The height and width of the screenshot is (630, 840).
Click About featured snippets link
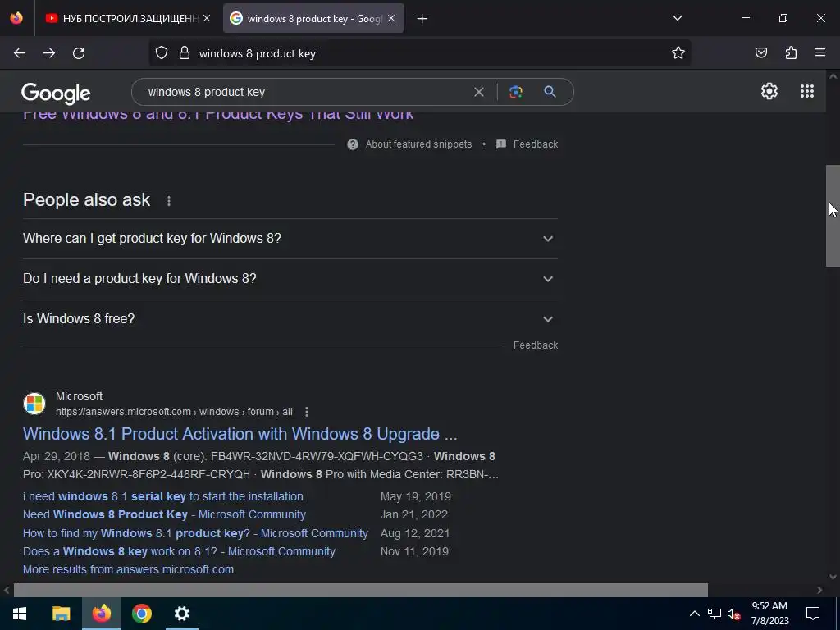click(418, 144)
